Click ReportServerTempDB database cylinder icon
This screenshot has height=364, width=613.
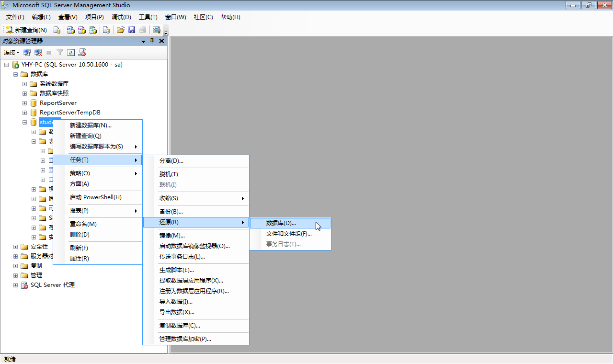(34, 113)
